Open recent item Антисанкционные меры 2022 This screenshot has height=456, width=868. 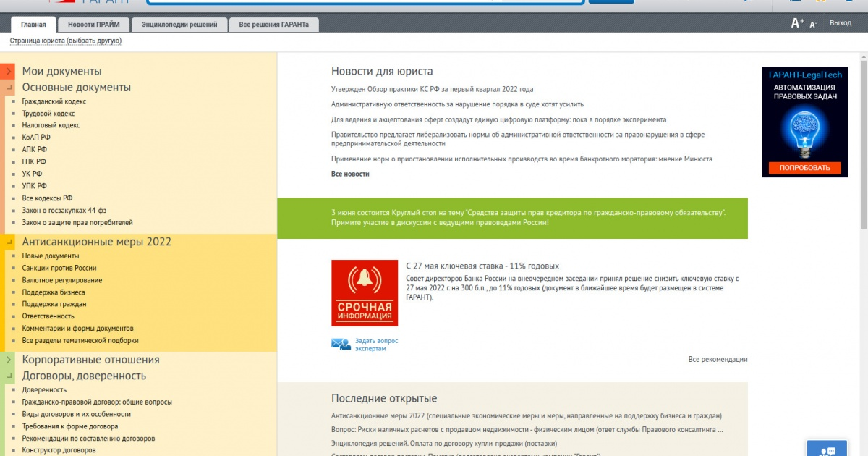tap(527, 416)
